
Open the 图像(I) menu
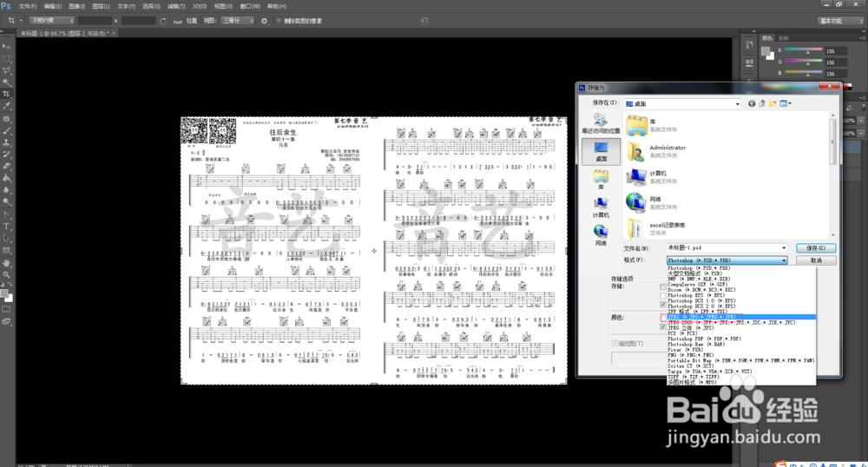tap(76, 6)
